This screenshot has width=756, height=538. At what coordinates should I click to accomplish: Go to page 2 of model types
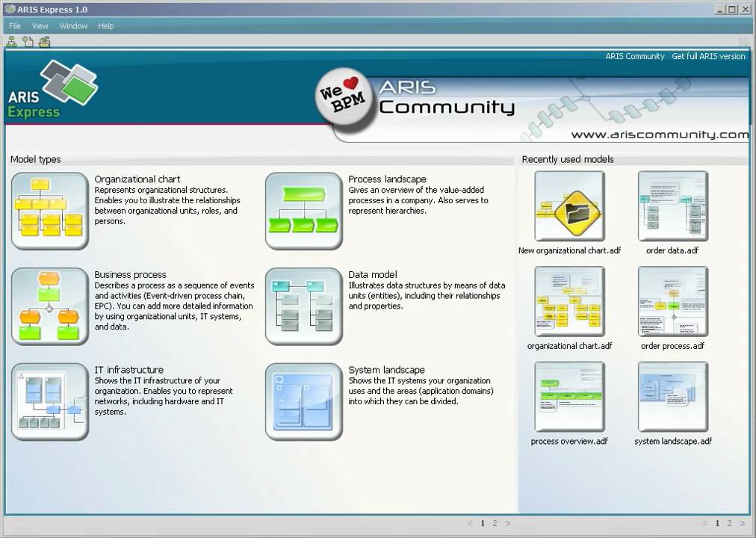pyautogui.click(x=495, y=524)
